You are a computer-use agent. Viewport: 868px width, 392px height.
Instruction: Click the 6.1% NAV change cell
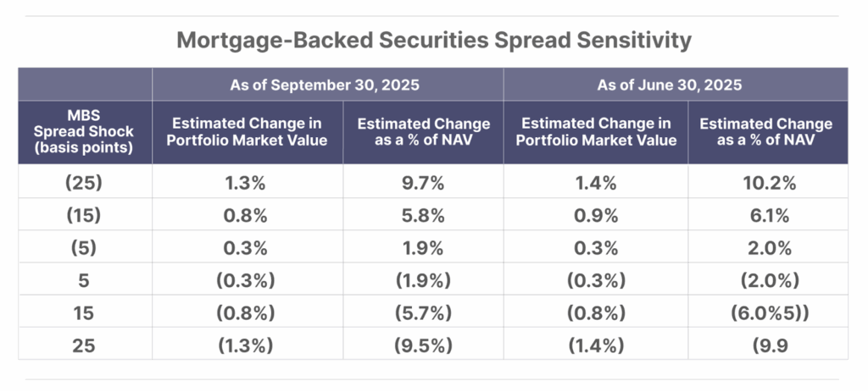click(766, 215)
